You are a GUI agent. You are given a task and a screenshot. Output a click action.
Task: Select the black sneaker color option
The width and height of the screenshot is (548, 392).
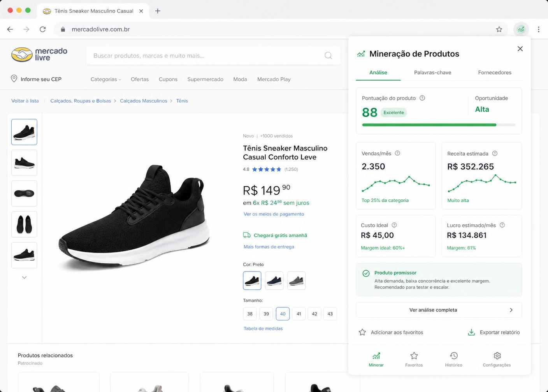252,280
